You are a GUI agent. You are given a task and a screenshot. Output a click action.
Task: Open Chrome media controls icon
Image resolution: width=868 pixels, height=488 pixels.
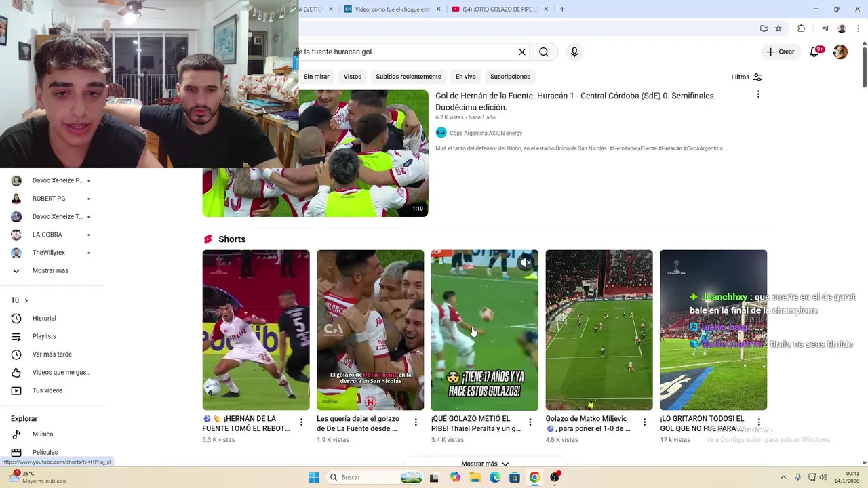825,28
